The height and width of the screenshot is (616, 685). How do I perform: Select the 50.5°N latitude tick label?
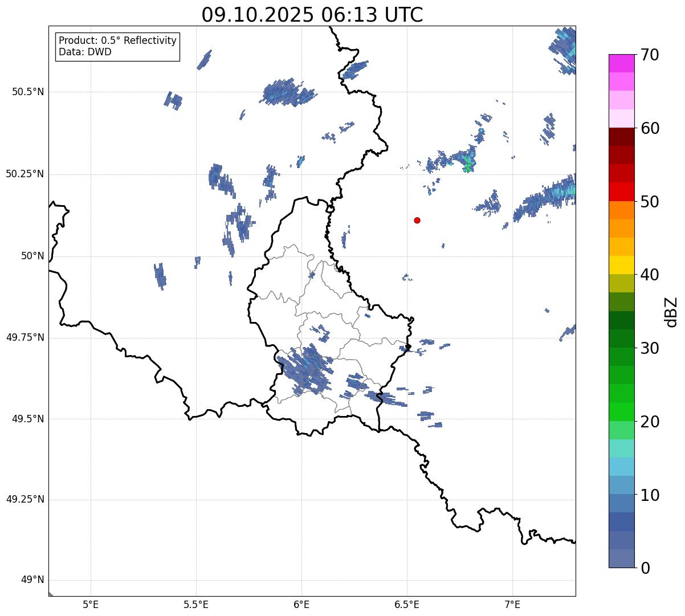pyautogui.click(x=28, y=92)
